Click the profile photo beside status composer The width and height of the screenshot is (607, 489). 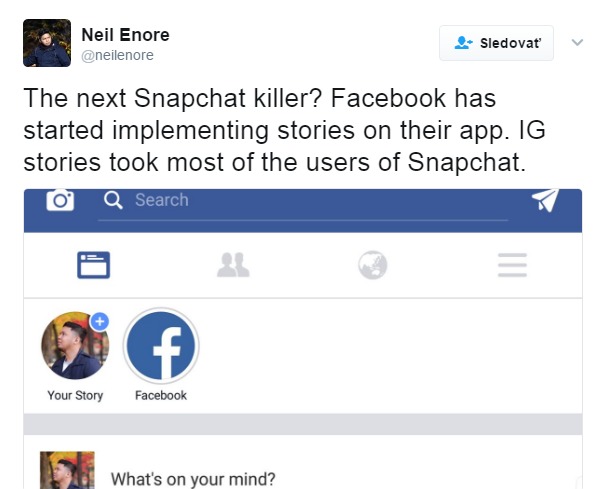tap(67, 472)
